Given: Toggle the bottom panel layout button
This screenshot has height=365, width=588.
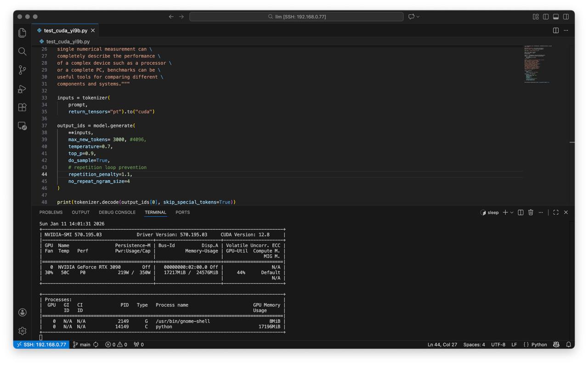Looking at the screenshot, I should [x=556, y=17].
